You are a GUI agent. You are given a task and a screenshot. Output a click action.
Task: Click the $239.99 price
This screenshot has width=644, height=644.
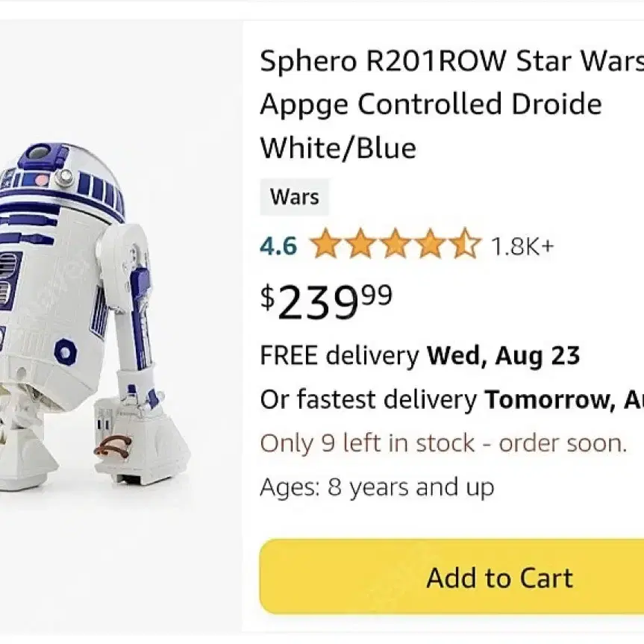coord(327,302)
